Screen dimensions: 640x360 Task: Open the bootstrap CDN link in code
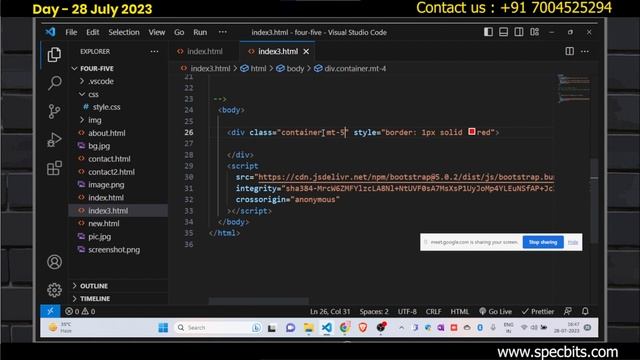(x=406, y=177)
